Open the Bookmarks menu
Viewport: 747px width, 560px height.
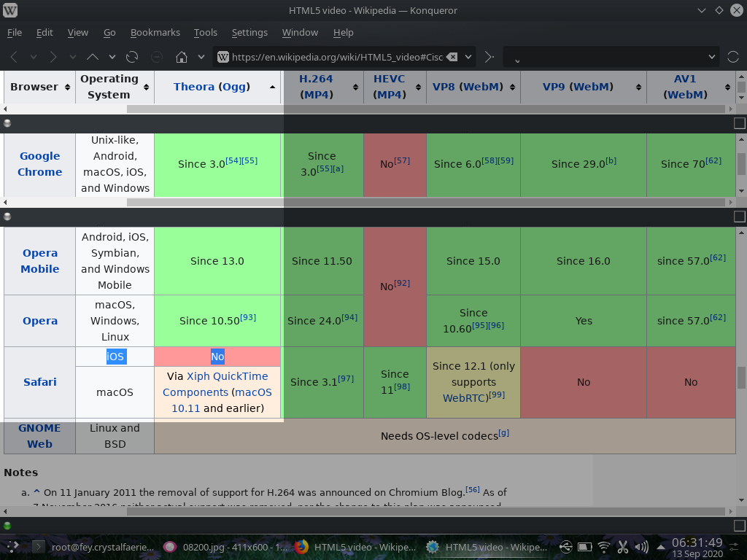tap(155, 33)
